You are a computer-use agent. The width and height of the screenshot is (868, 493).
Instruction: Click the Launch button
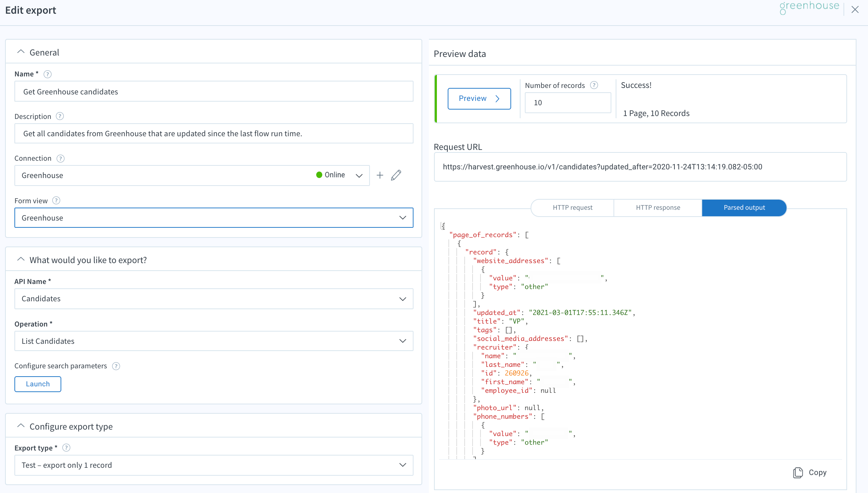tap(38, 384)
